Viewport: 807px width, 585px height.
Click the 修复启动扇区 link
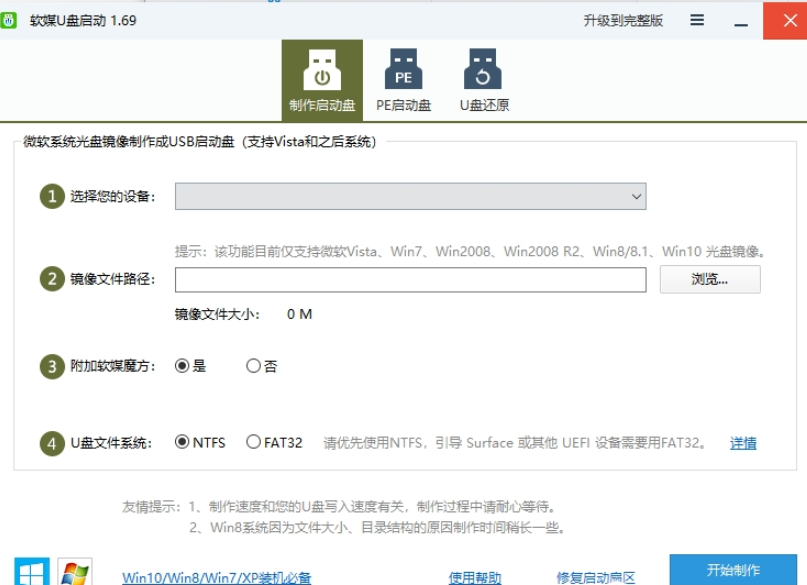[x=596, y=577]
